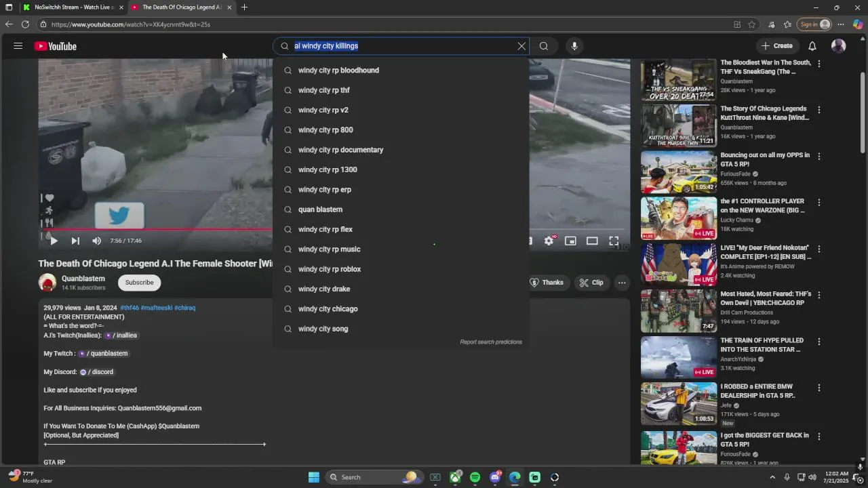Open the YouTube notifications bell
Screen dimensions: 868x488
812,46
